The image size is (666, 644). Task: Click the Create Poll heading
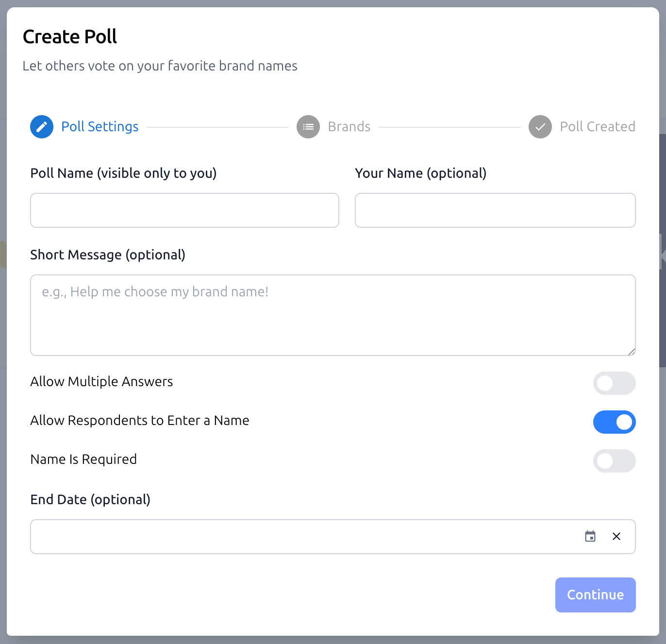point(69,36)
